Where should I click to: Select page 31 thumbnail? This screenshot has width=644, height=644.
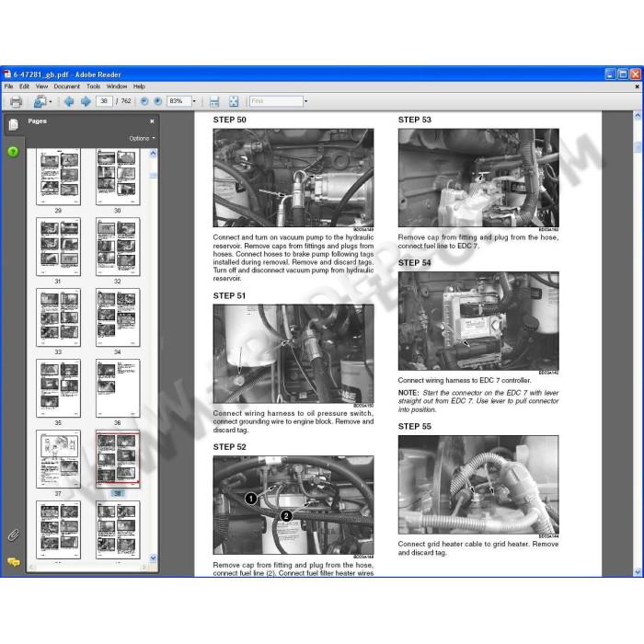point(58,247)
